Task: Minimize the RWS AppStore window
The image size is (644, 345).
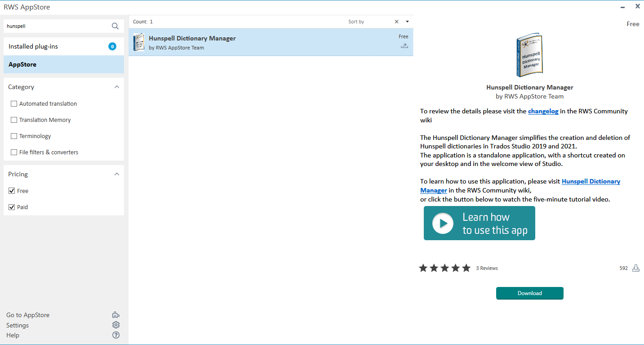Action: click(x=623, y=7)
